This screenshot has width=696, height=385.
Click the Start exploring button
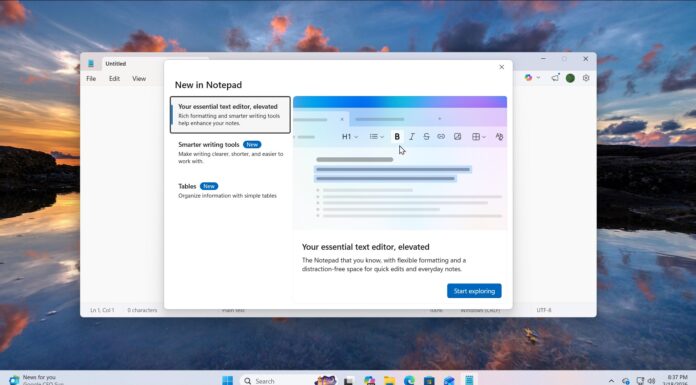tap(474, 291)
